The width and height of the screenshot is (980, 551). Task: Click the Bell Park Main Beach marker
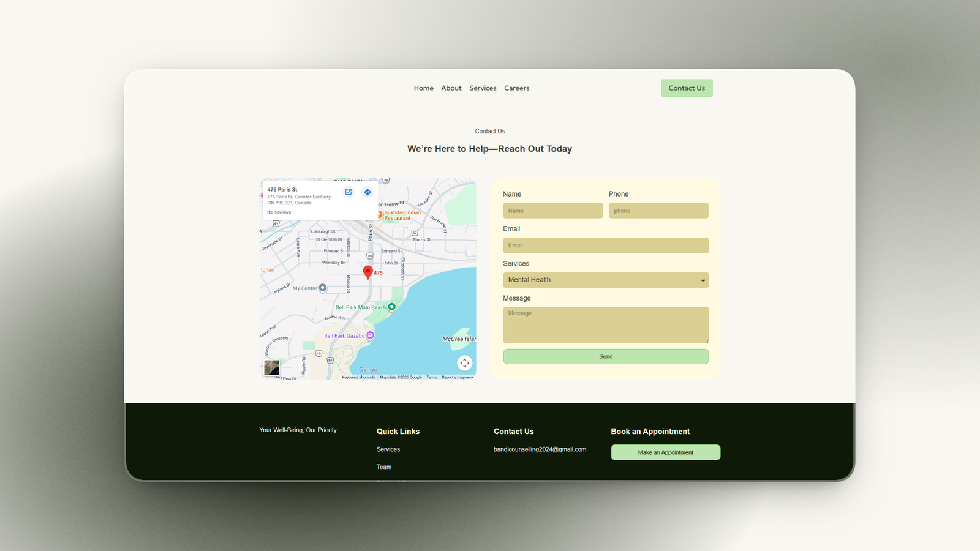click(392, 307)
